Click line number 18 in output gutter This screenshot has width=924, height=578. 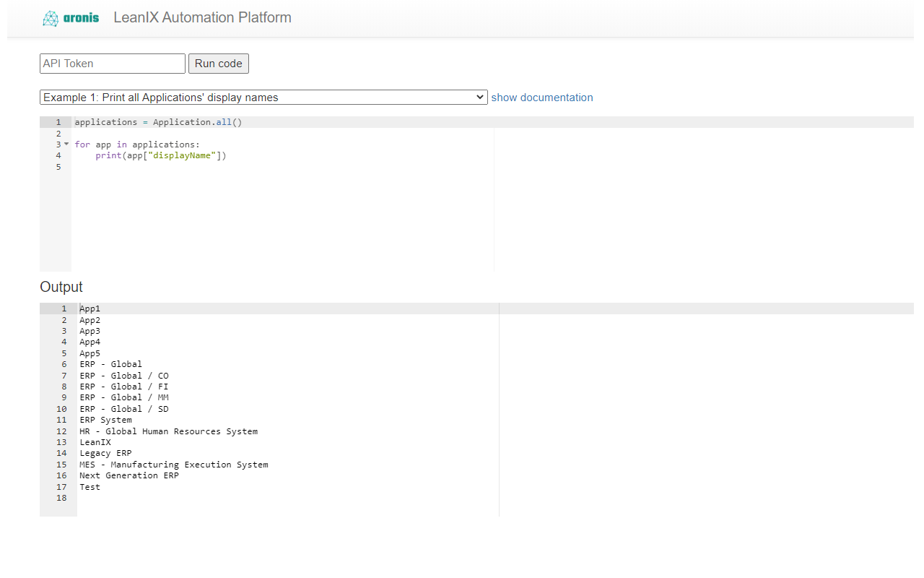(x=61, y=498)
